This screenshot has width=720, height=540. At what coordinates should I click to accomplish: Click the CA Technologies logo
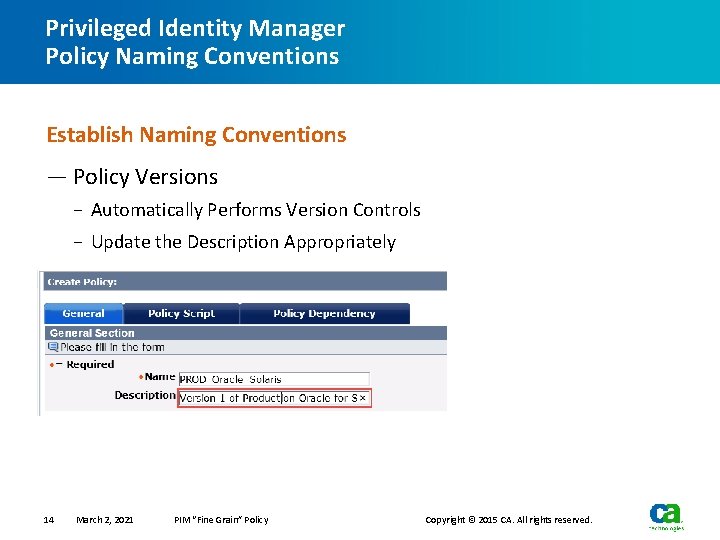point(666,517)
